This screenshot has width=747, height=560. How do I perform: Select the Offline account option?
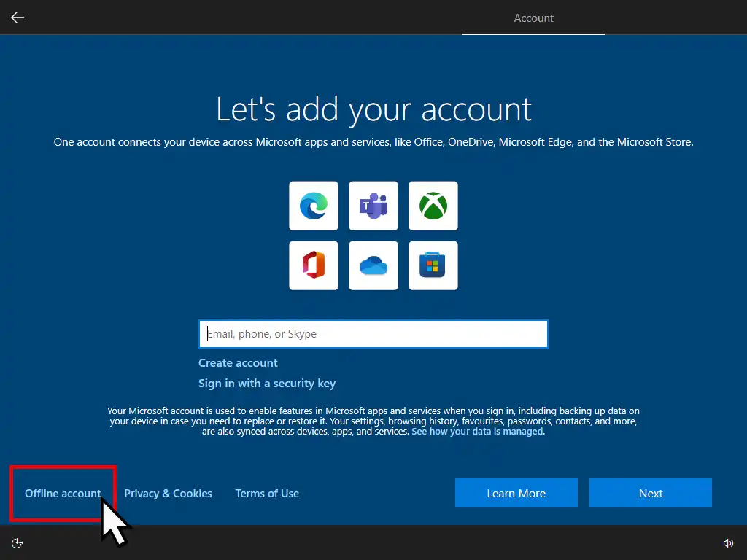pyautogui.click(x=63, y=494)
